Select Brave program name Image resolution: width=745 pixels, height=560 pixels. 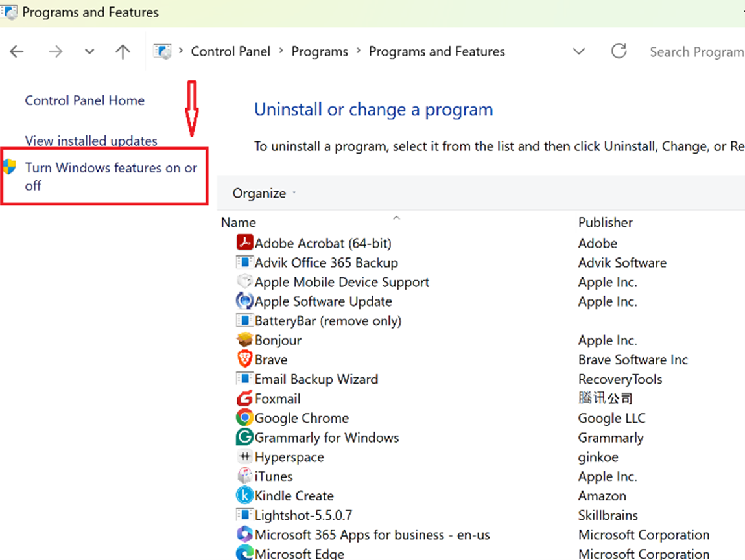click(271, 360)
